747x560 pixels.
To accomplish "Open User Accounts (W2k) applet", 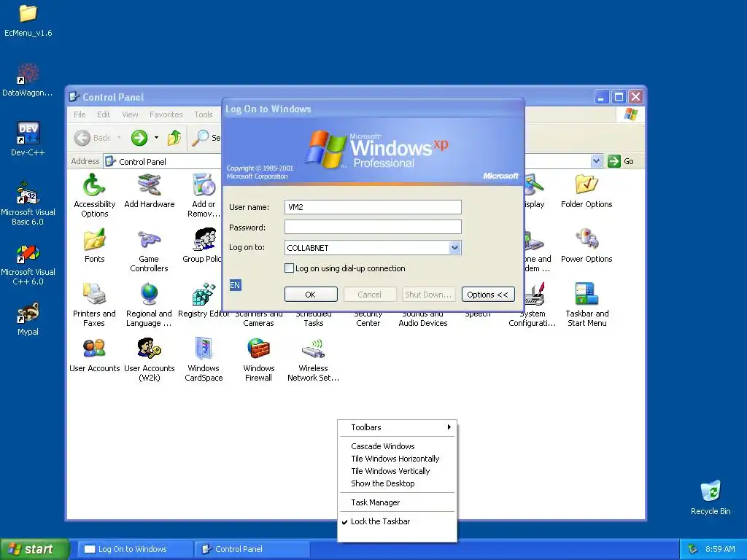I will [x=149, y=359].
